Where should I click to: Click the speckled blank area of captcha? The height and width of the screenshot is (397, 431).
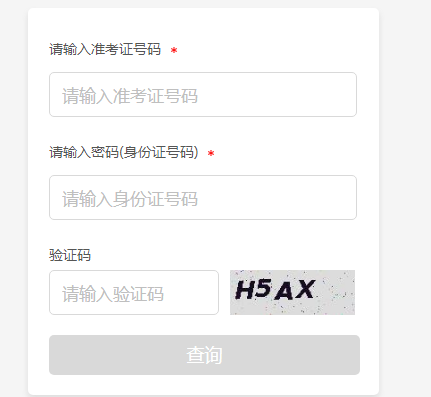[x=335, y=292]
